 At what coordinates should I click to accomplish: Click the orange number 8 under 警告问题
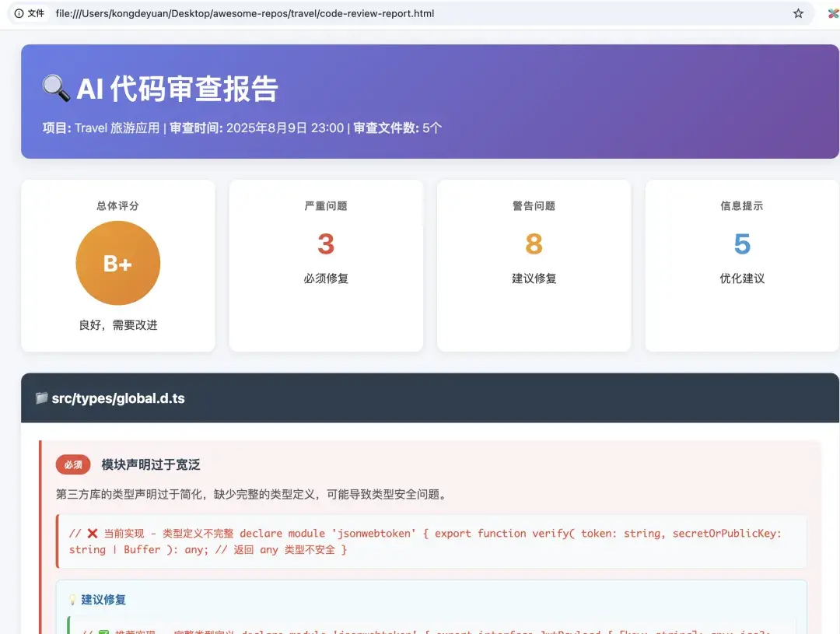534,243
